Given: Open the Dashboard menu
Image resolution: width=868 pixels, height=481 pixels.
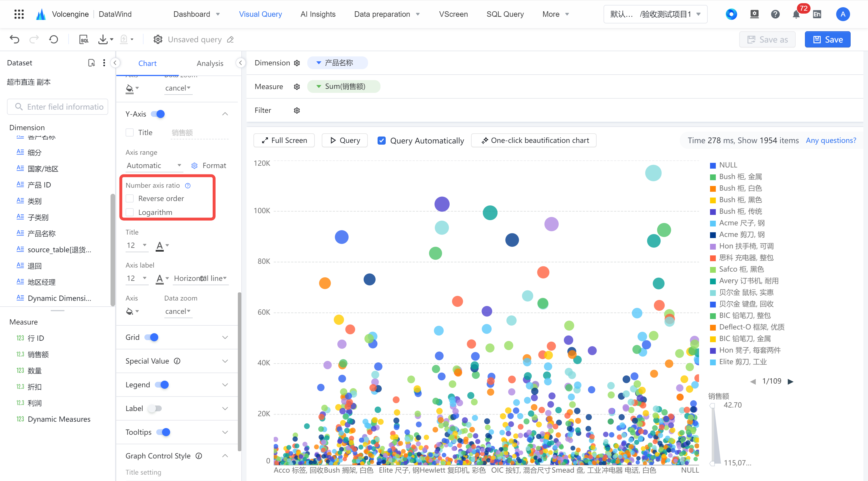Looking at the screenshot, I should click(197, 14).
